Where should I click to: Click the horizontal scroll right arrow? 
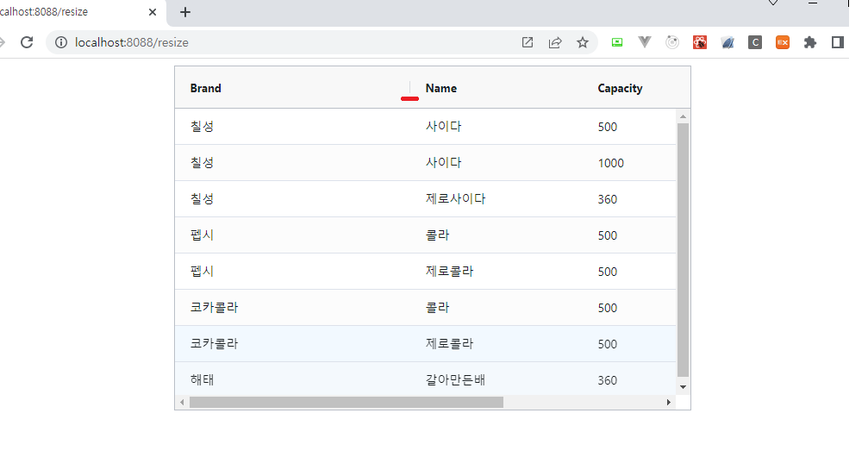[x=669, y=402]
